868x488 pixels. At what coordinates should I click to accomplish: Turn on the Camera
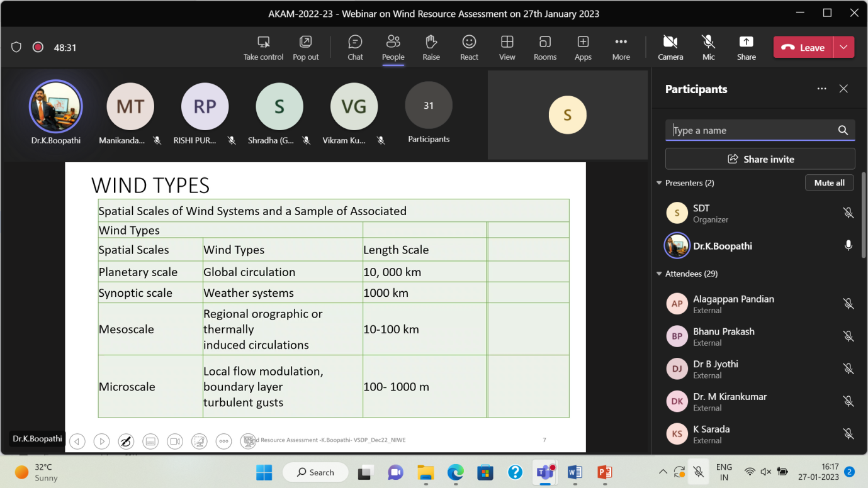pyautogui.click(x=670, y=47)
